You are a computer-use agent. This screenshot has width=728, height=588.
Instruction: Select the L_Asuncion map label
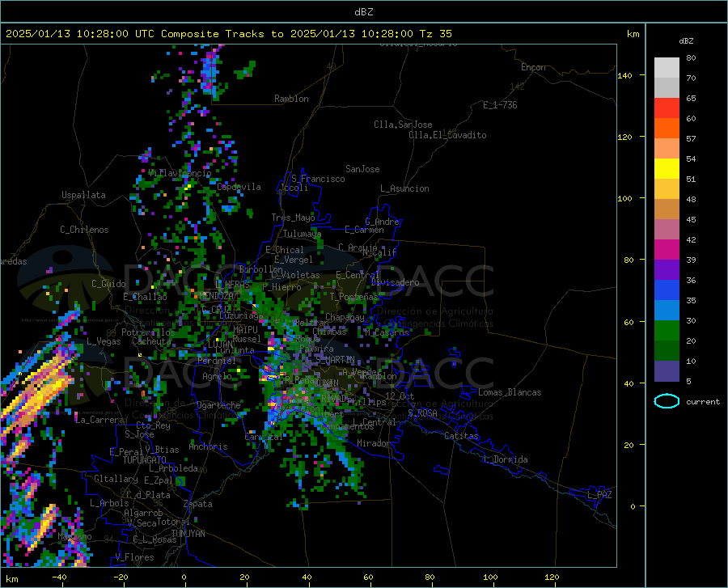[404, 188]
